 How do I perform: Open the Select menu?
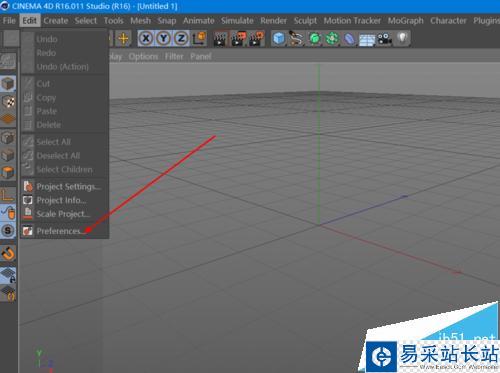click(86, 21)
